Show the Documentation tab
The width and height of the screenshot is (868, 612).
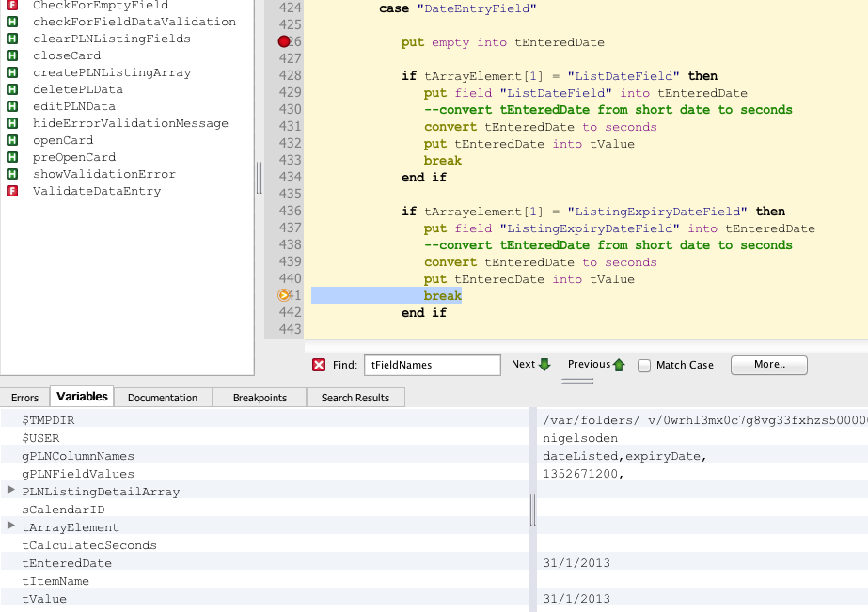[163, 398]
